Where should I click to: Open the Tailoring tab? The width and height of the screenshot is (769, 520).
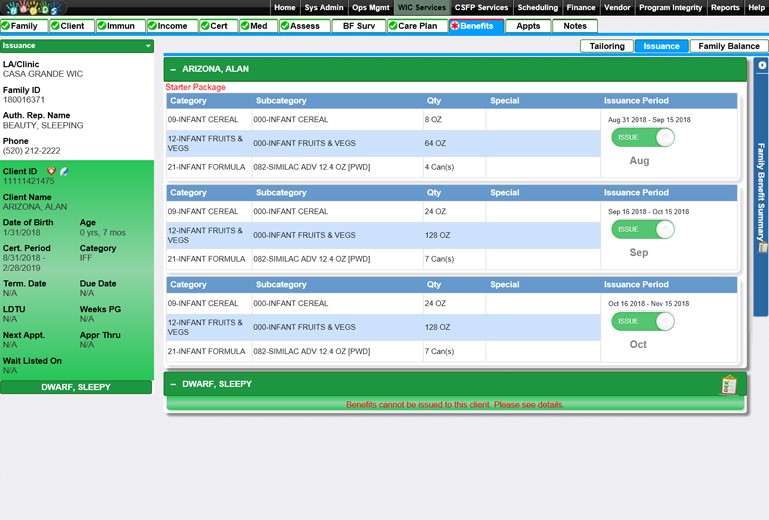606,46
